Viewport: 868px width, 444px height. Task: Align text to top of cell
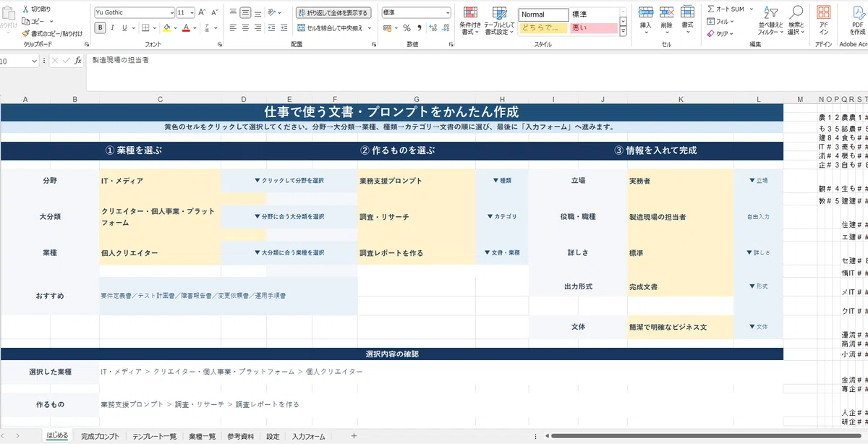[x=233, y=12]
